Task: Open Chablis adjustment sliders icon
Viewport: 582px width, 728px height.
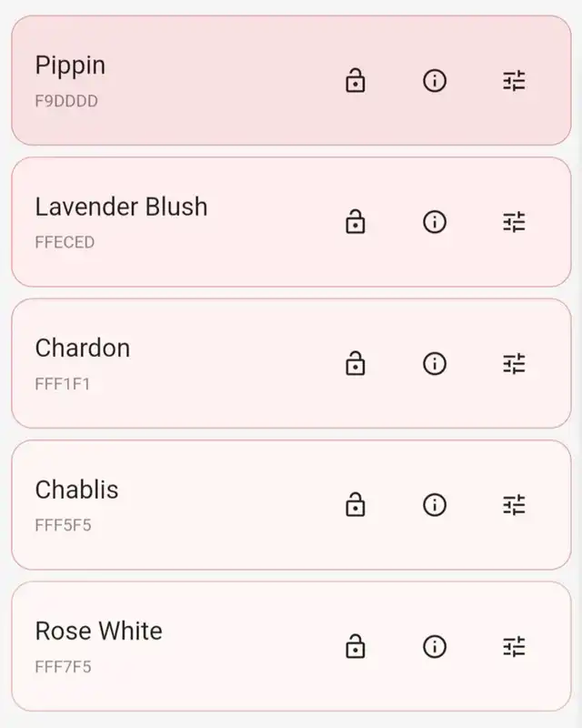Action: (514, 505)
